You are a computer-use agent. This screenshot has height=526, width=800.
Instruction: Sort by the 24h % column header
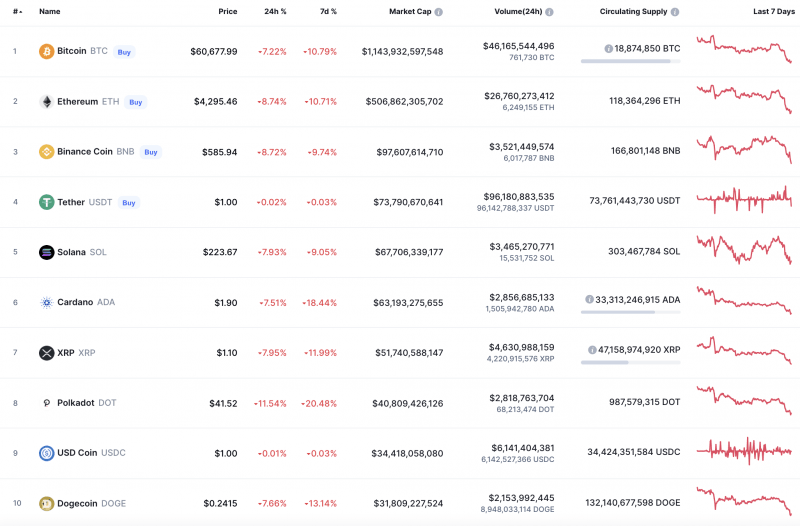[x=275, y=12]
